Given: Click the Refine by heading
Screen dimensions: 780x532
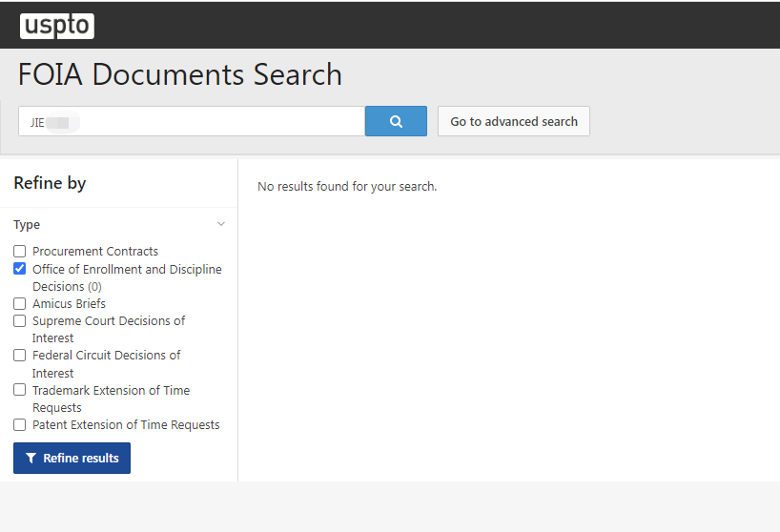Looking at the screenshot, I should (x=50, y=183).
